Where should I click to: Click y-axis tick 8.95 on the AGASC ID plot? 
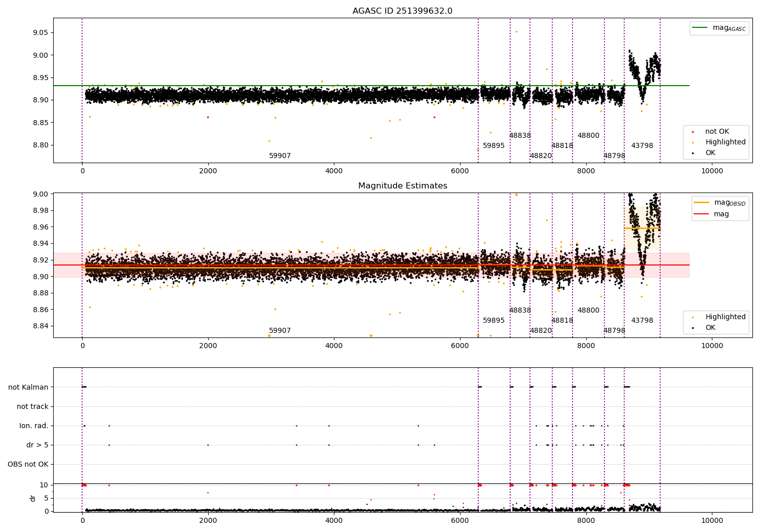pyautogui.click(x=40, y=78)
